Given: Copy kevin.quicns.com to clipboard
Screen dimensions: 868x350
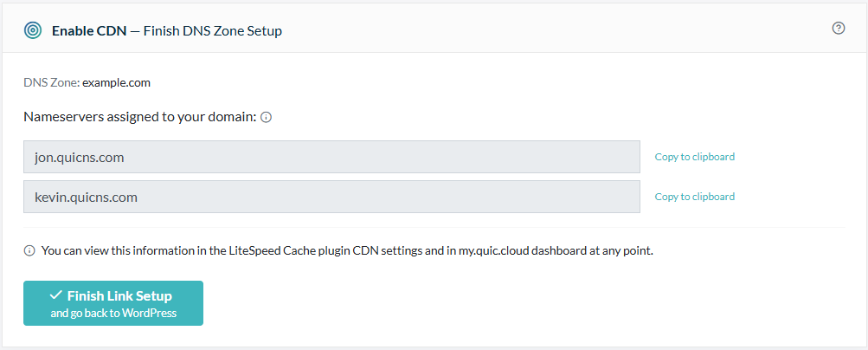Looking at the screenshot, I should pos(695,197).
